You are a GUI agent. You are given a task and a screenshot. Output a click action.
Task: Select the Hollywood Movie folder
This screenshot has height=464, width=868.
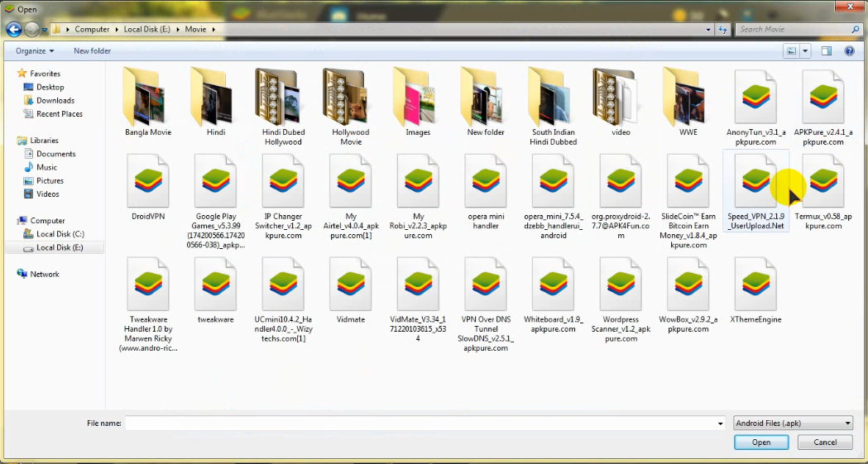coord(350,105)
